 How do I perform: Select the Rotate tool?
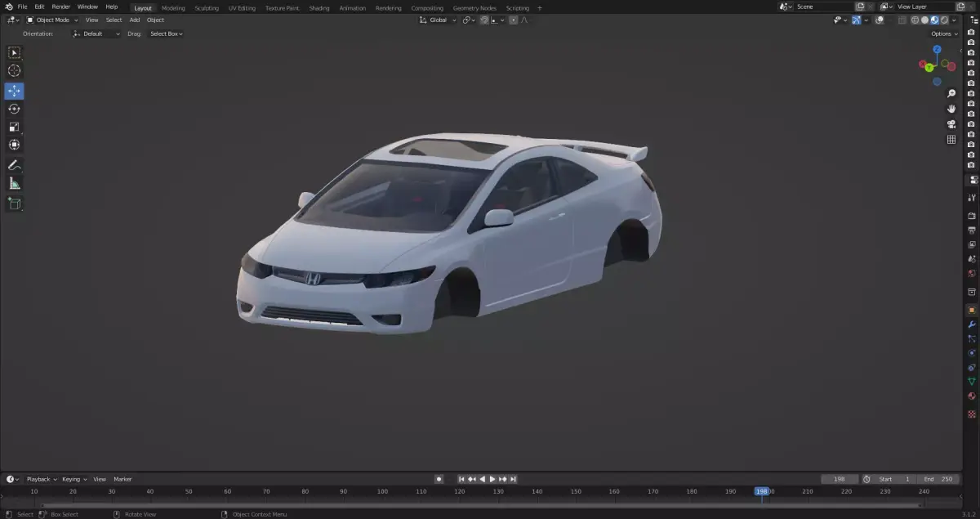[14, 109]
